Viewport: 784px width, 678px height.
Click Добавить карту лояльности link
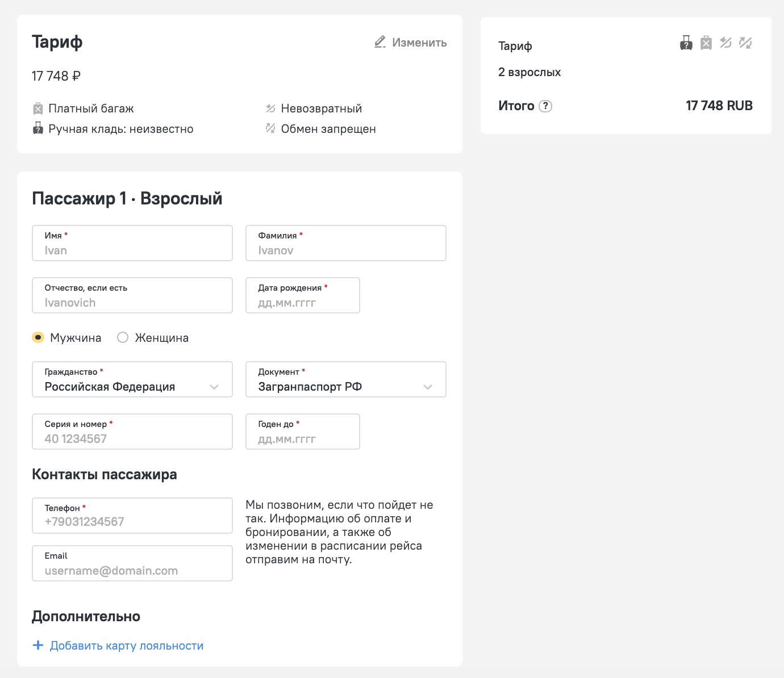click(x=126, y=646)
